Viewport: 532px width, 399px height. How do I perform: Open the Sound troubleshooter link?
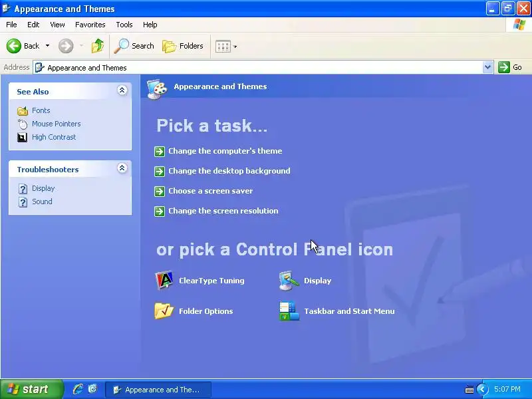[x=42, y=201]
